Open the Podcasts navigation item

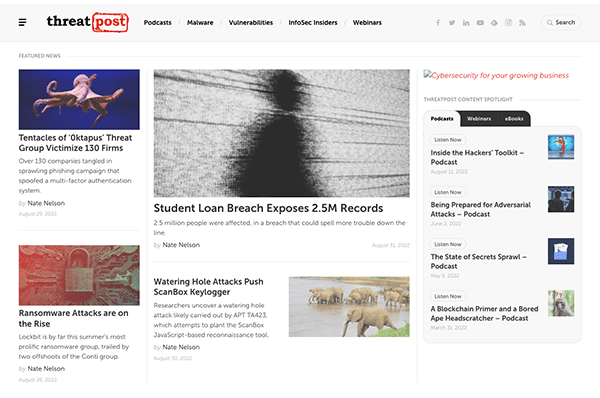pos(158,23)
